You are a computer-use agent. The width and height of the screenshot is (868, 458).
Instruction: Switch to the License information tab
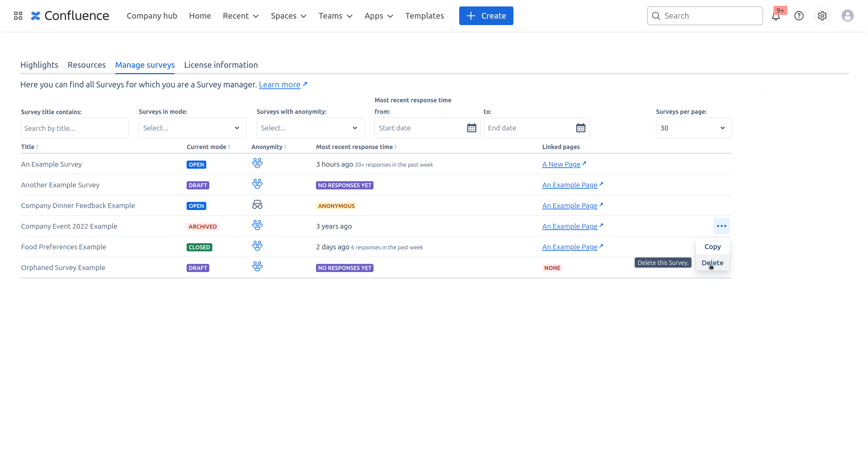tap(221, 65)
